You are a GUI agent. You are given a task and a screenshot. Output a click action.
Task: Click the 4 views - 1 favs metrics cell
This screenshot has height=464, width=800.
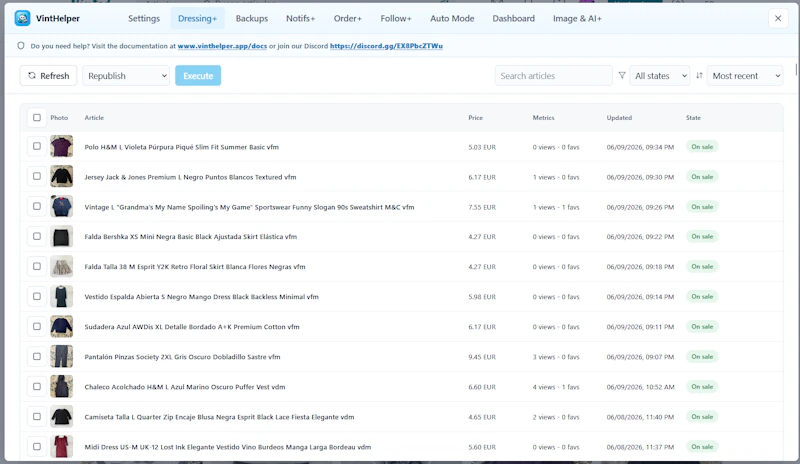[x=556, y=386]
